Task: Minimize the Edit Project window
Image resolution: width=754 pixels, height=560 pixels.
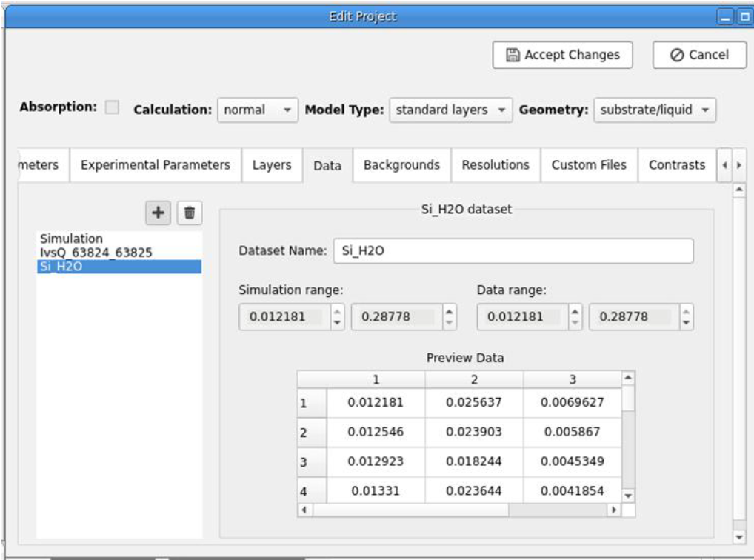Action: coord(725,17)
